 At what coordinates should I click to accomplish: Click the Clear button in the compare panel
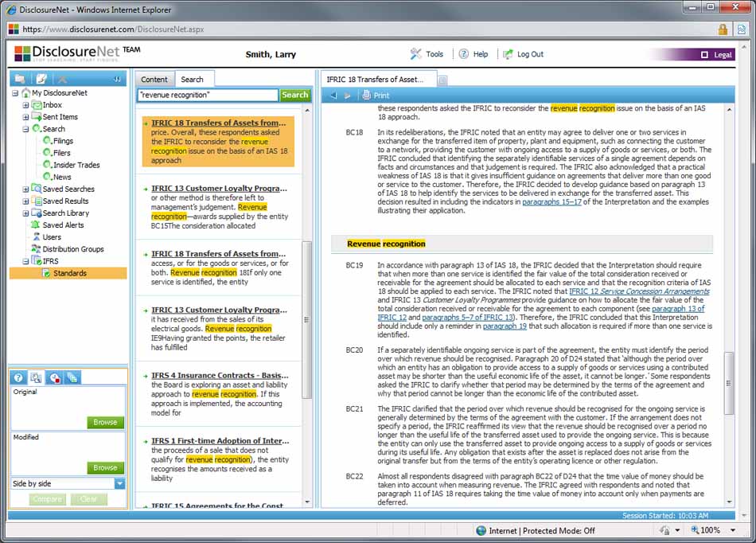pos(88,499)
